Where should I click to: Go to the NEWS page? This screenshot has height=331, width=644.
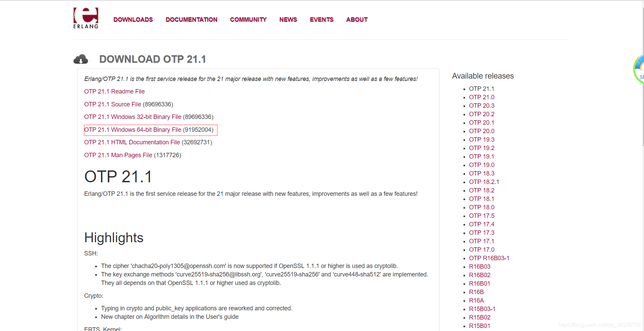(x=288, y=20)
